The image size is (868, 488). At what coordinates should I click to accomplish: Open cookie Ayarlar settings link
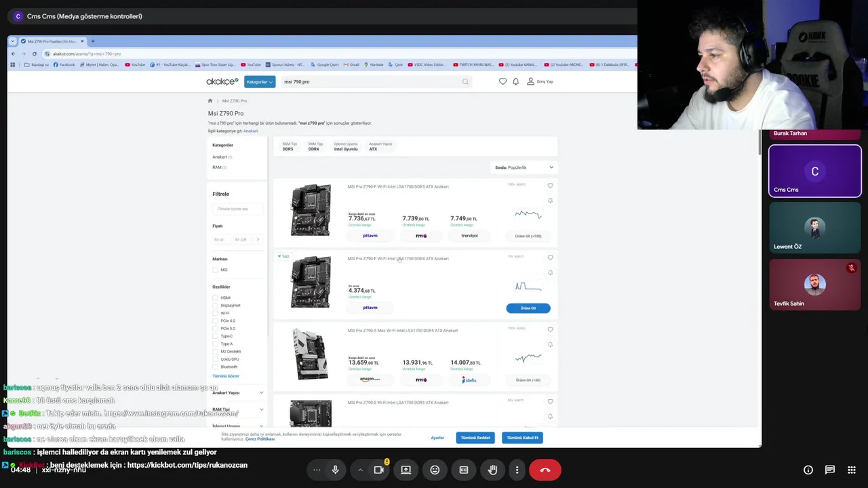[x=437, y=438]
